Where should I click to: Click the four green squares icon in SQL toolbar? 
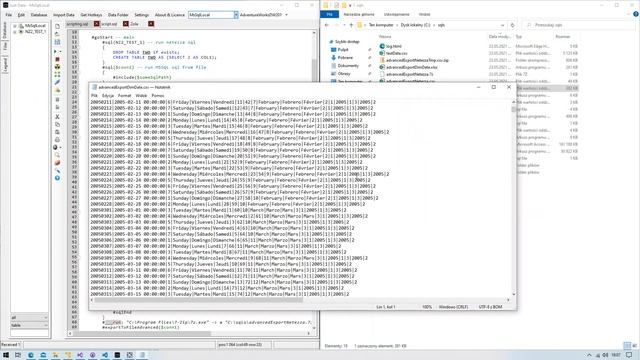point(57,75)
